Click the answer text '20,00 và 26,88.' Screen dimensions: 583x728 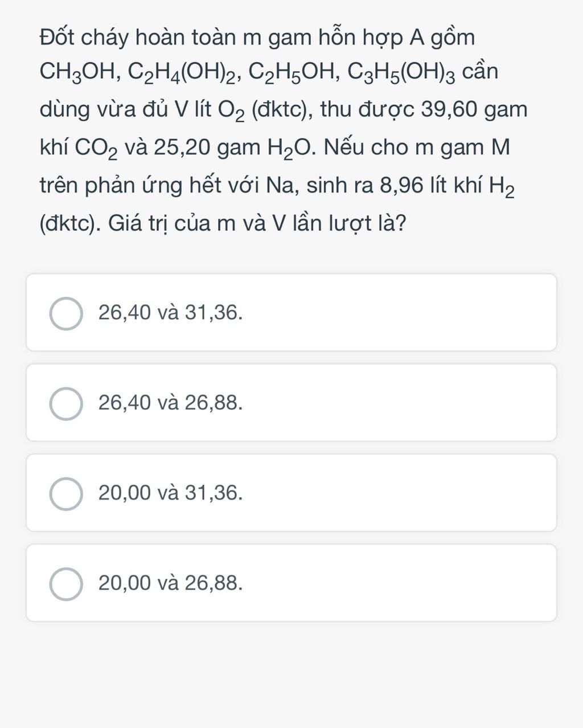(x=171, y=583)
